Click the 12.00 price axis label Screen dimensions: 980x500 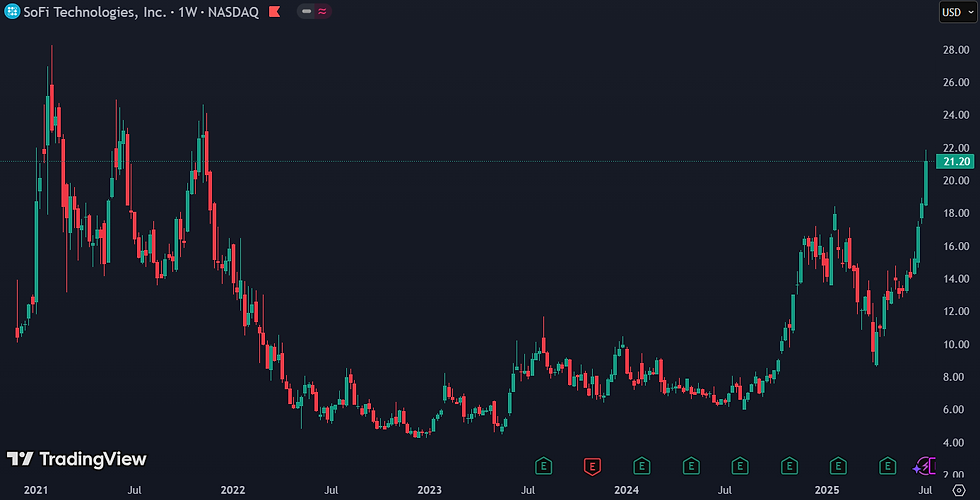956,312
